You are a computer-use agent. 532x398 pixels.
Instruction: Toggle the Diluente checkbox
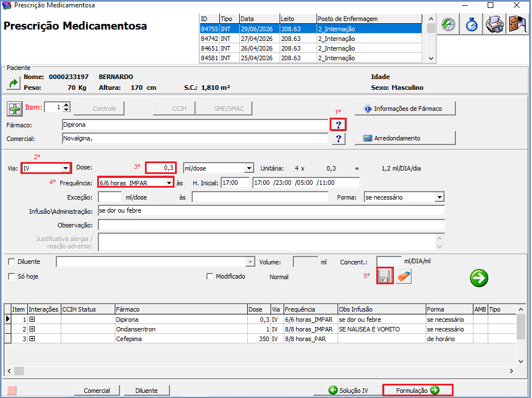[x=11, y=262]
